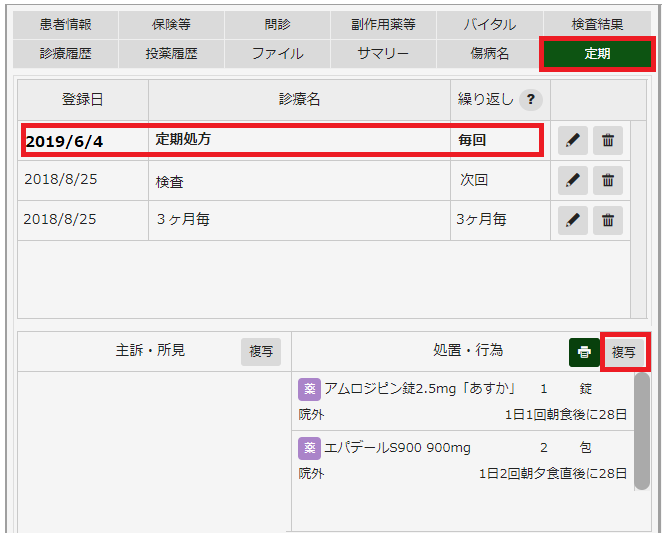The image size is (663, 534).
Task: Edit the 定期処方 entry with pencil icon
Action: click(x=573, y=140)
